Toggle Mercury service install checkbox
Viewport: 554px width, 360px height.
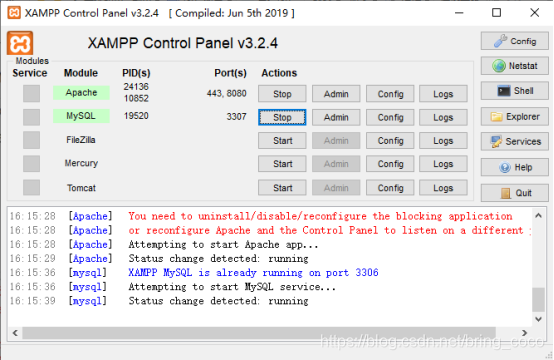(31, 164)
